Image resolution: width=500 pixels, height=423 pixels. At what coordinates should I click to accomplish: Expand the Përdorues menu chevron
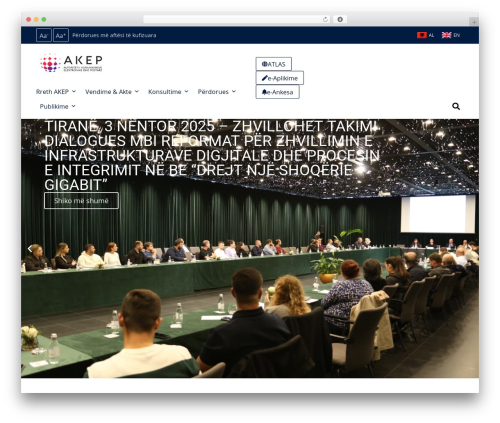pos(234,91)
